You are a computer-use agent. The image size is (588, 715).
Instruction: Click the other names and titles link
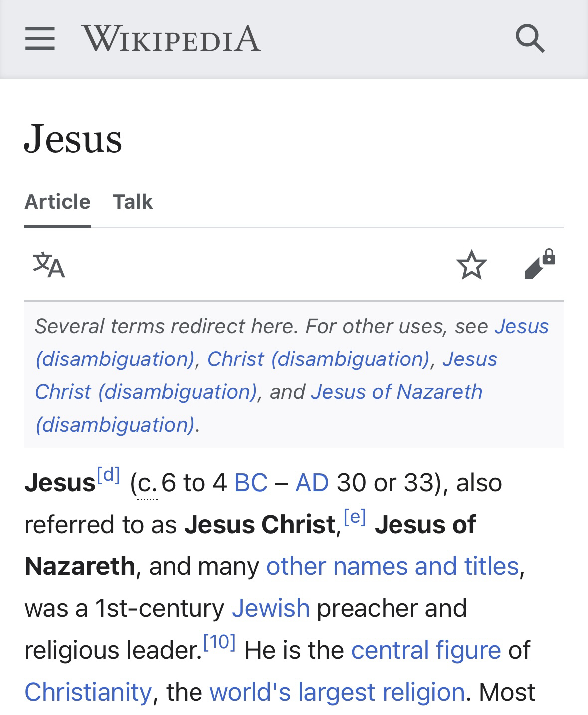click(x=392, y=566)
